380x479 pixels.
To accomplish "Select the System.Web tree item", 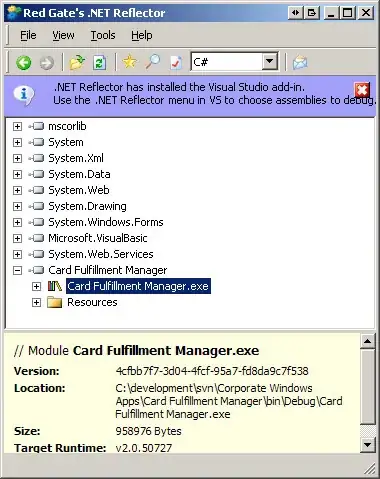I will tap(79, 190).
